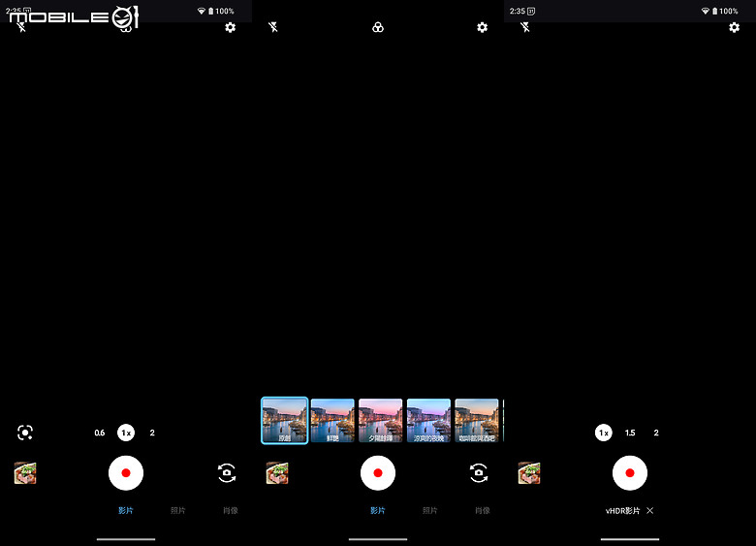756x546 pixels.
Task: Choose the 原創 original filter thumbnail
Action: coord(284,421)
